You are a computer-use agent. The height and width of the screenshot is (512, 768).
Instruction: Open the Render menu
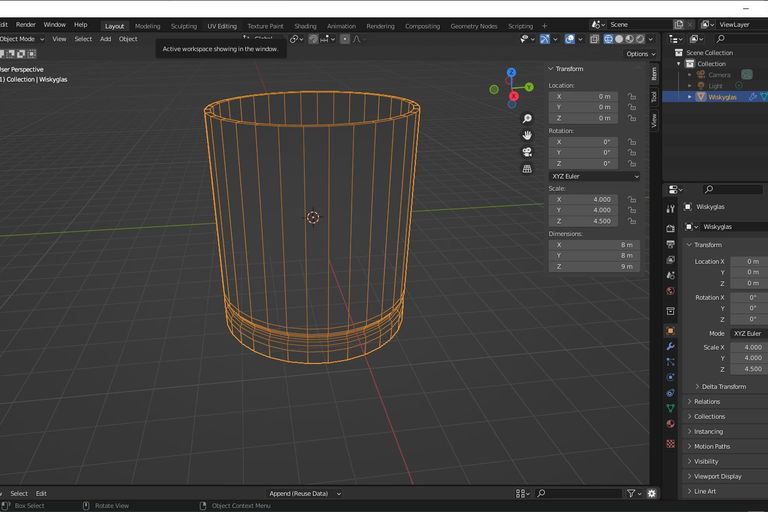point(25,24)
